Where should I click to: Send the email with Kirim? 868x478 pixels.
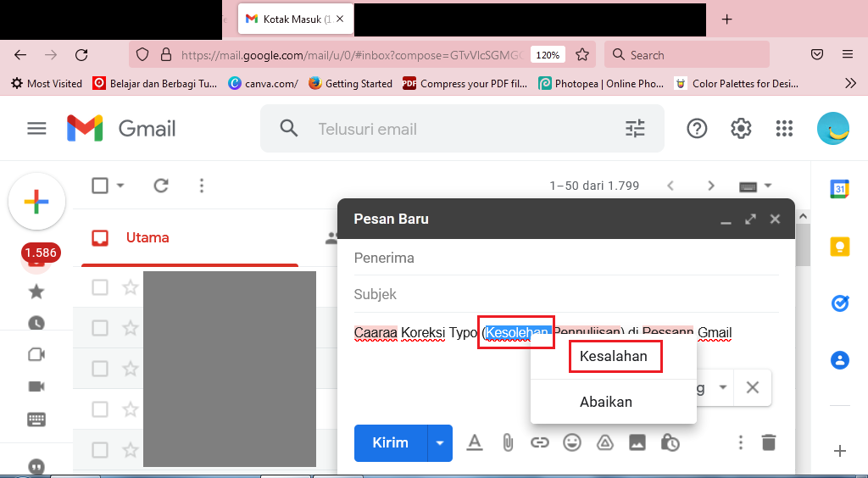click(390, 442)
